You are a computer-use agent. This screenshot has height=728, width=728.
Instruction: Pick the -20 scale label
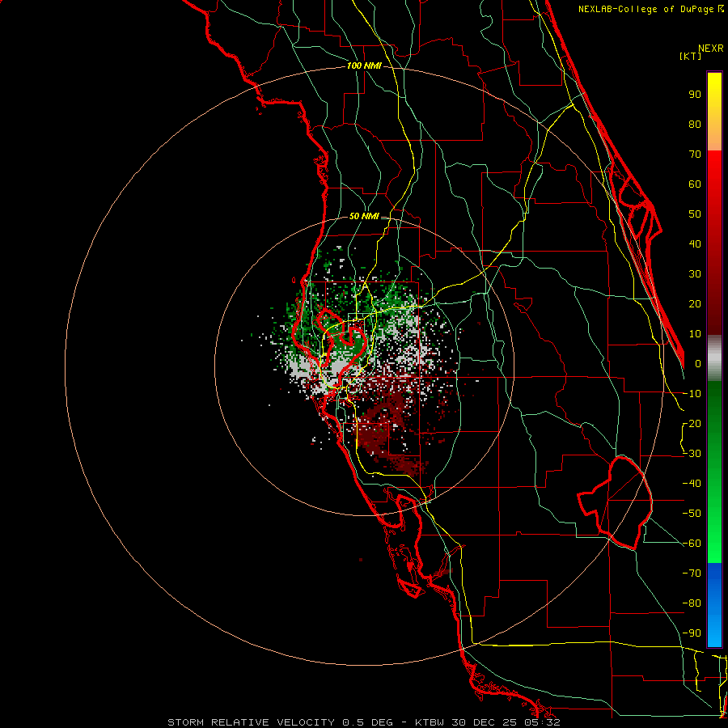click(x=692, y=423)
